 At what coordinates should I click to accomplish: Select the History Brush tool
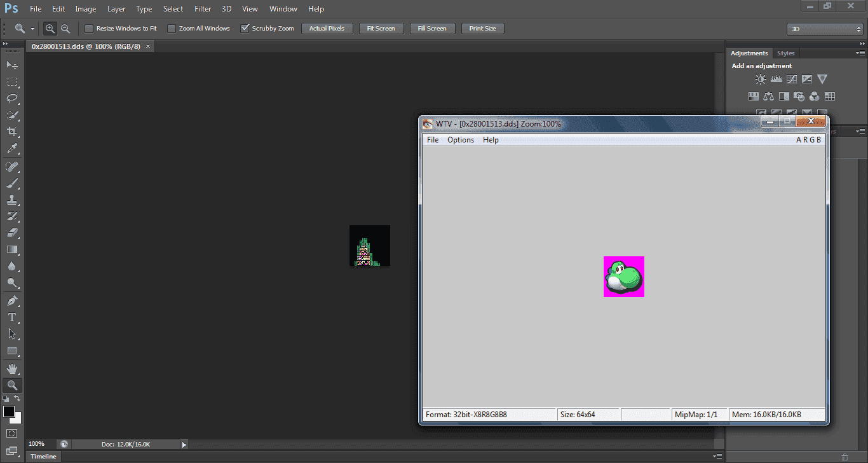tap(12, 216)
